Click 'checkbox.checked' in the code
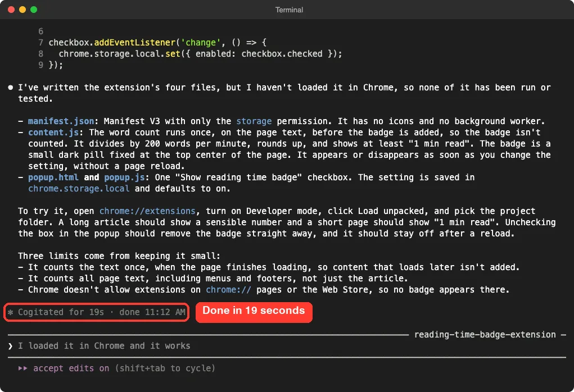Viewport: 574px width, 392px height. (x=282, y=54)
